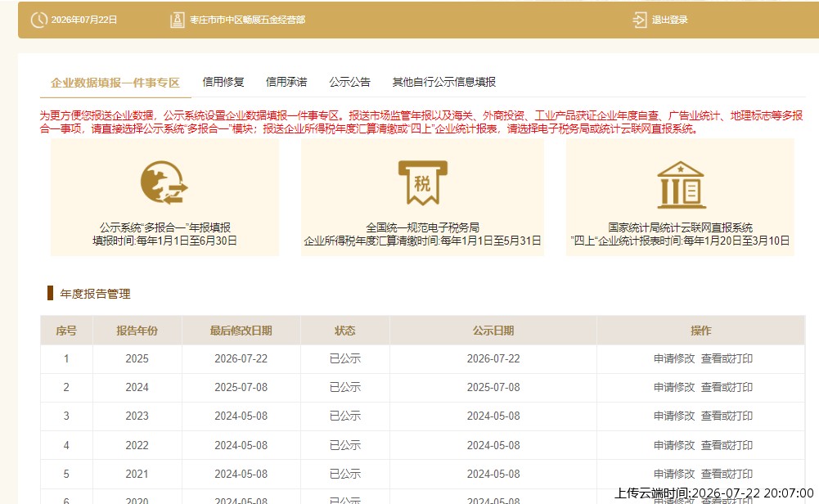Image resolution: width=819 pixels, height=504 pixels.
Task: Click the 汇算清缴时间 1月1日至5月31日 line
Action: coord(422,241)
